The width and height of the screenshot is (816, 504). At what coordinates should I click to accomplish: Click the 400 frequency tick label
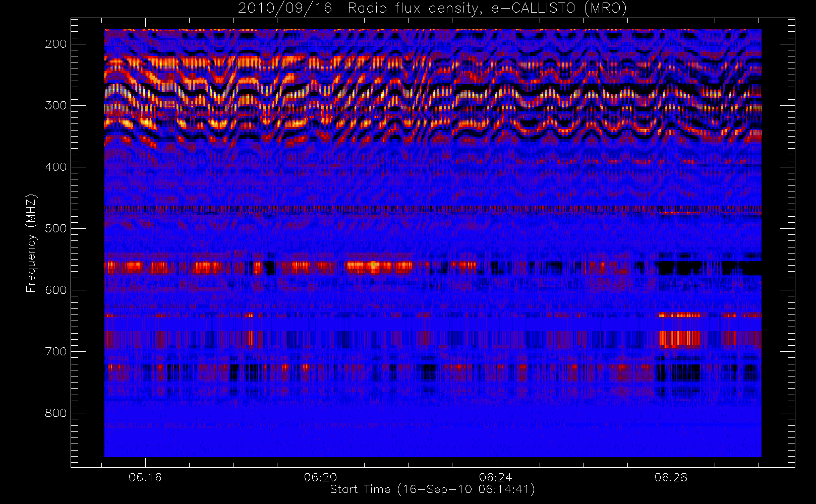[56, 167]
